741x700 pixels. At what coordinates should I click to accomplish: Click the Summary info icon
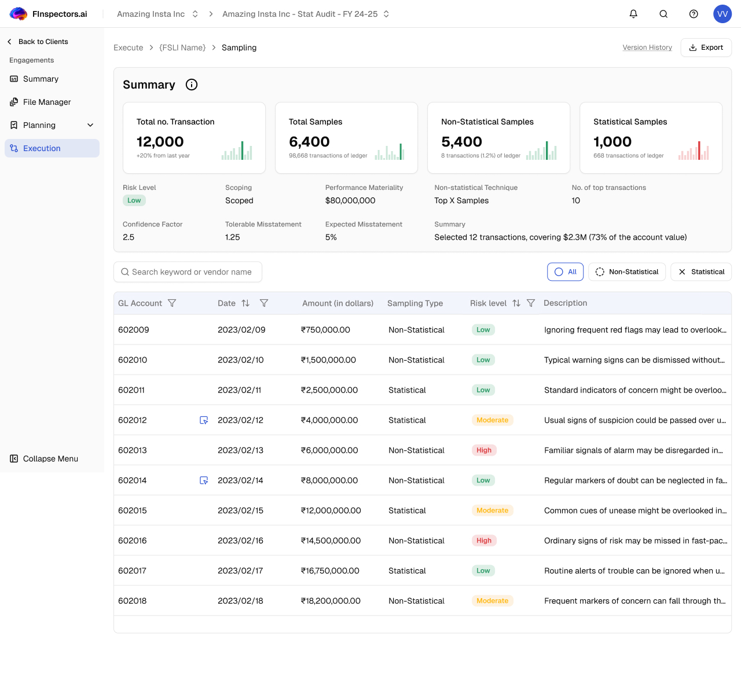tap(192, 85)
